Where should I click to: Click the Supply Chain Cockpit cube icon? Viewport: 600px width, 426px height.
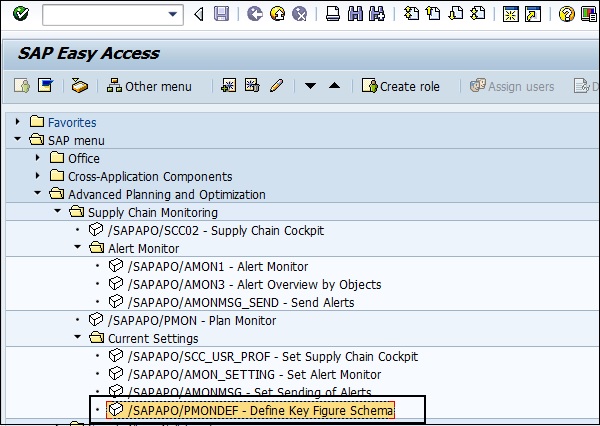pos(96,229)
